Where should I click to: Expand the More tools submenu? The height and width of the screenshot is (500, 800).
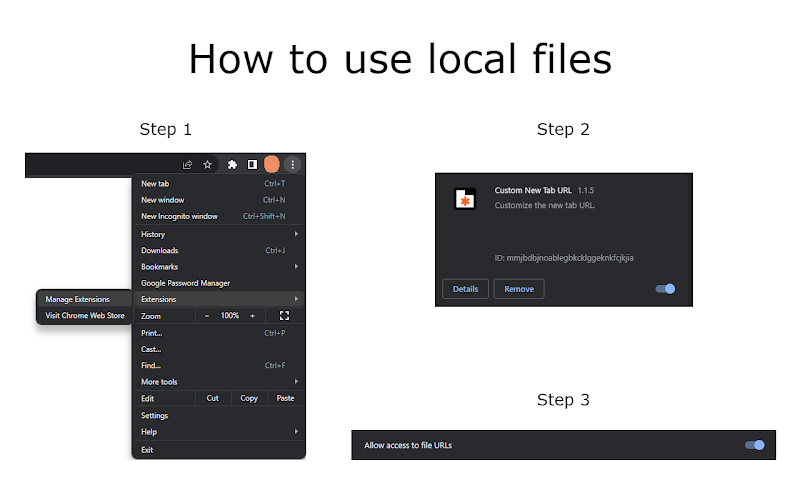219,382
